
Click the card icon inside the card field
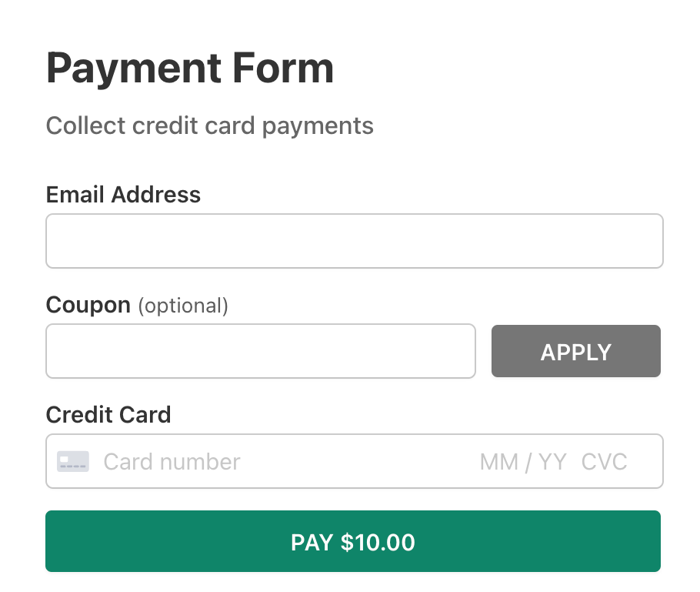[x=73, y=461]
